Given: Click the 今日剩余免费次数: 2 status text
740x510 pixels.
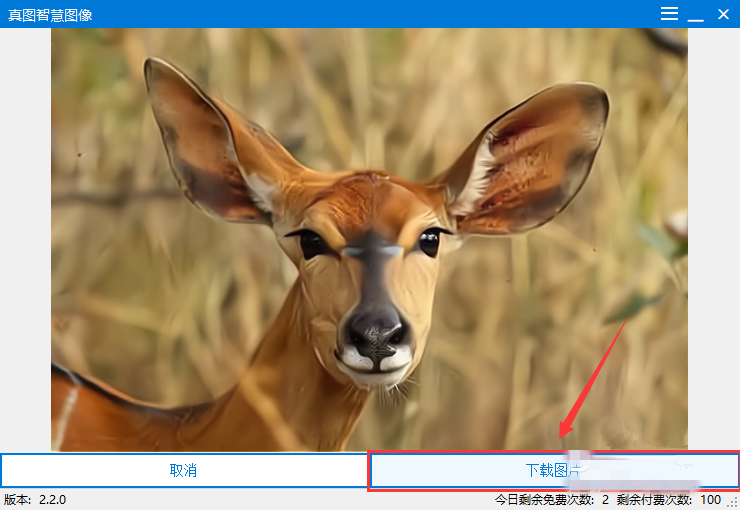Looking at the screenshot, I should click(x=551, y=500).
